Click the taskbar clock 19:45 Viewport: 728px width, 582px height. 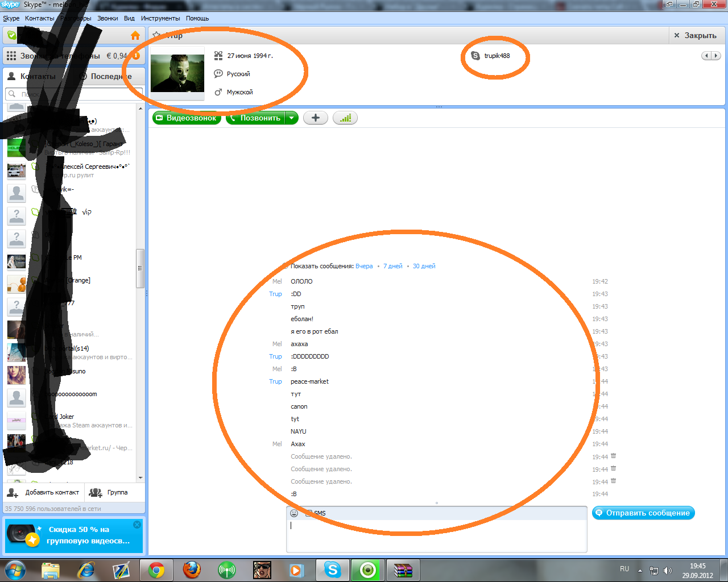point(698,566)
